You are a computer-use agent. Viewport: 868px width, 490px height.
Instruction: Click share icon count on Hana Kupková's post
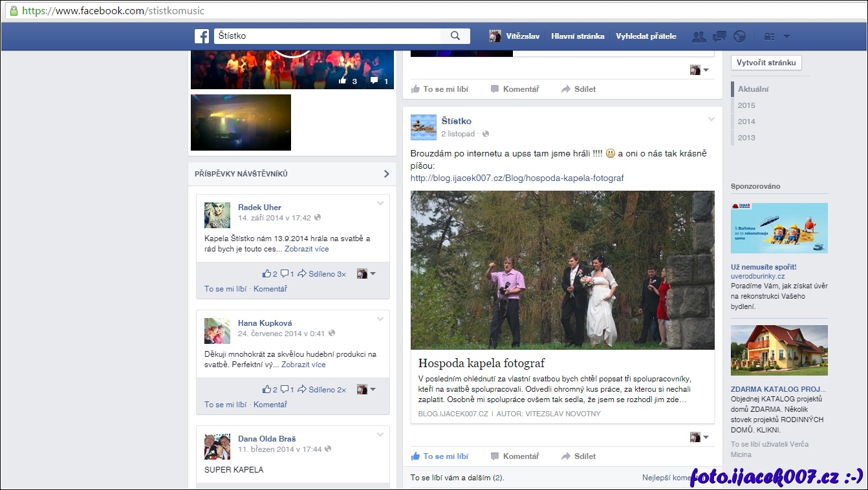[x=322, y=390]
